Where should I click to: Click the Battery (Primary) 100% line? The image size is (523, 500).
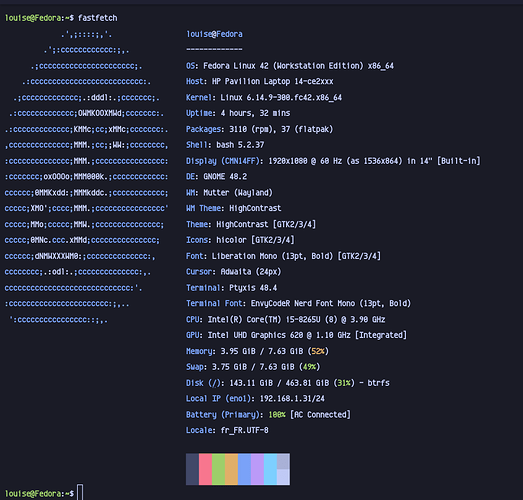click(x=268, y=414)
